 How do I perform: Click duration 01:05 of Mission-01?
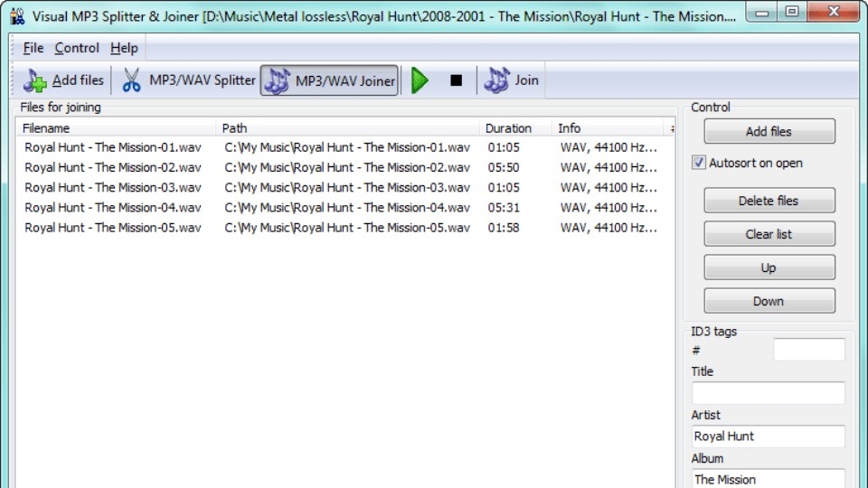click(504, 147)
